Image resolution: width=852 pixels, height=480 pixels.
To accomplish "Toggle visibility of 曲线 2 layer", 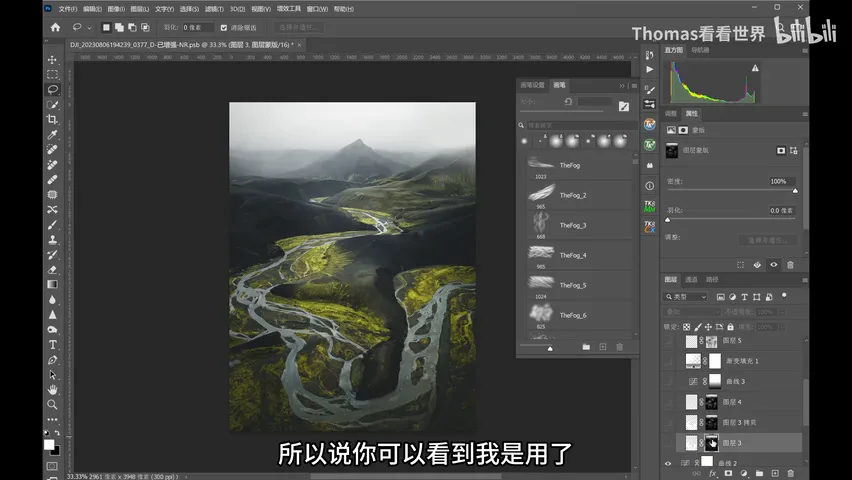I will pos(668,463).
